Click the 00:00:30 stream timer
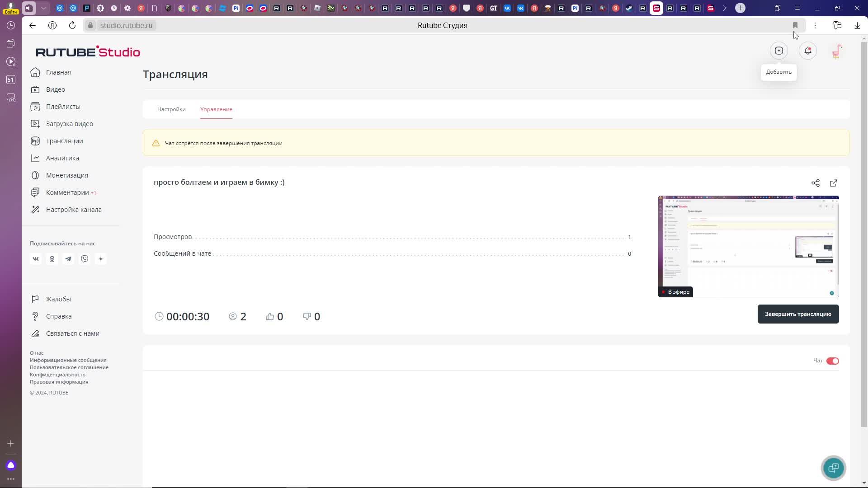The width and height of the screenshot is (868, 488). point(182,317)
